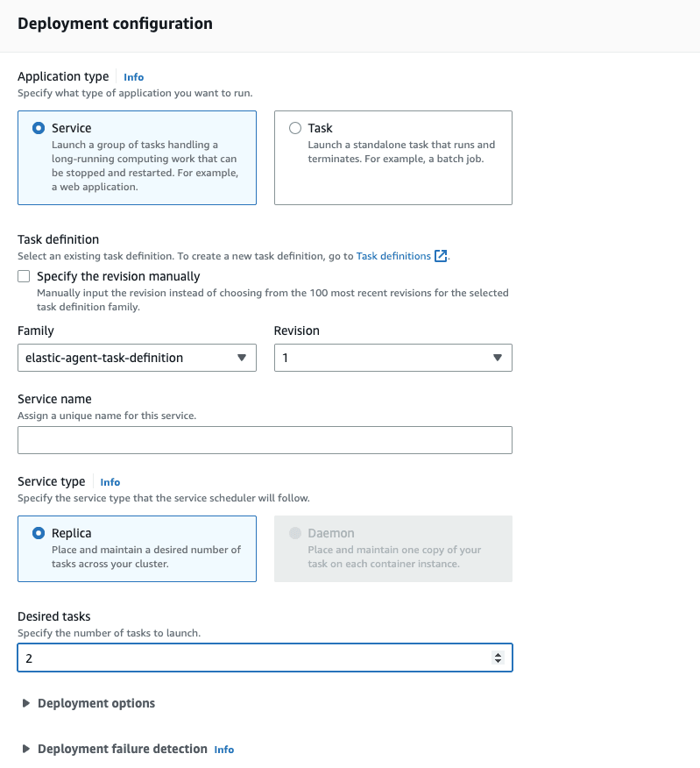Enable Specify the revision manually checkbox
Image resolution: width=700 pixels, height=768 pixels.
(x=25, y=276)
